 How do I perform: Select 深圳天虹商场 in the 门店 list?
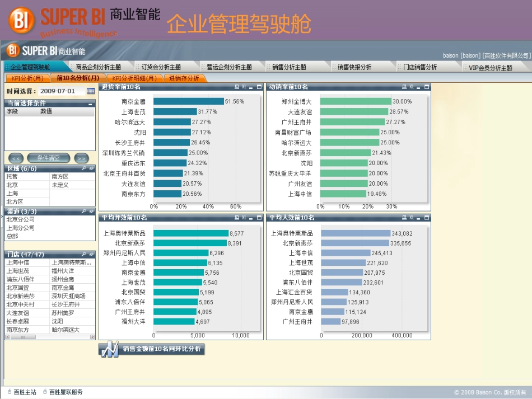(x=73, y=296)
